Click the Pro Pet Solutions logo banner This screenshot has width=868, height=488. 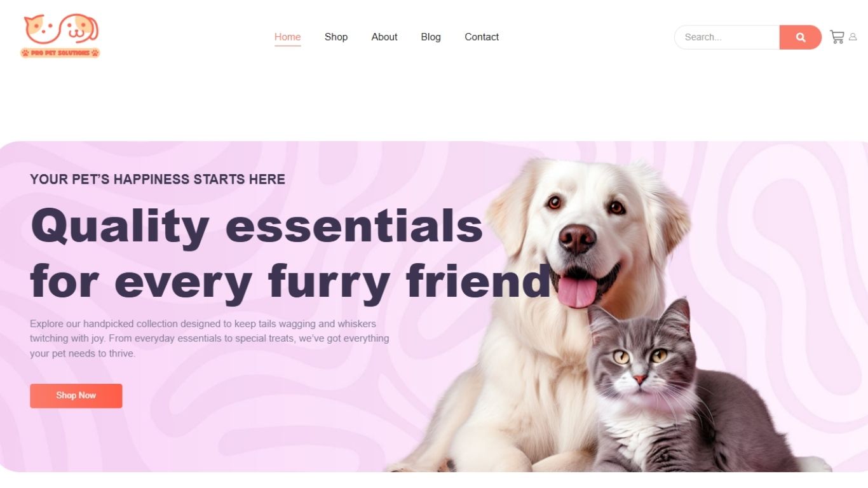click(x=60, y=53)
